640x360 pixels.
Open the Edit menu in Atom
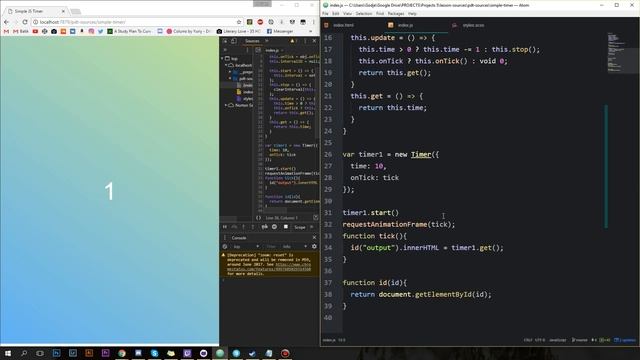(x=336, y=13)
